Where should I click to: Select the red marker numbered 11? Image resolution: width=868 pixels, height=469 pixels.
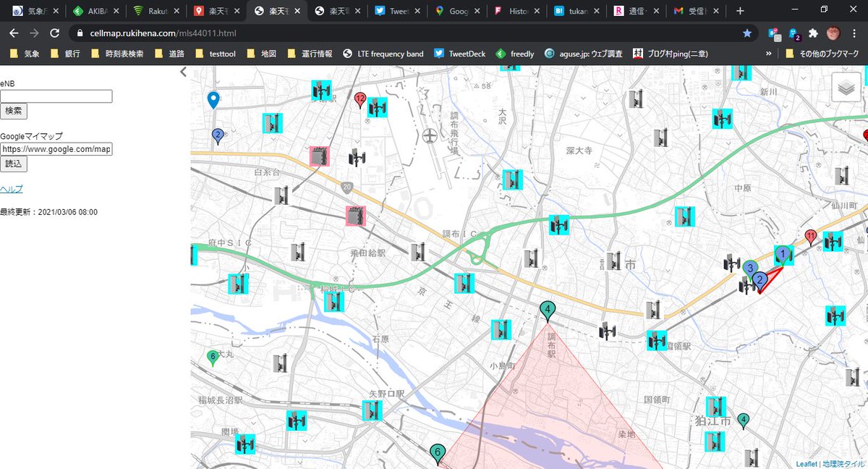[811, 237]
